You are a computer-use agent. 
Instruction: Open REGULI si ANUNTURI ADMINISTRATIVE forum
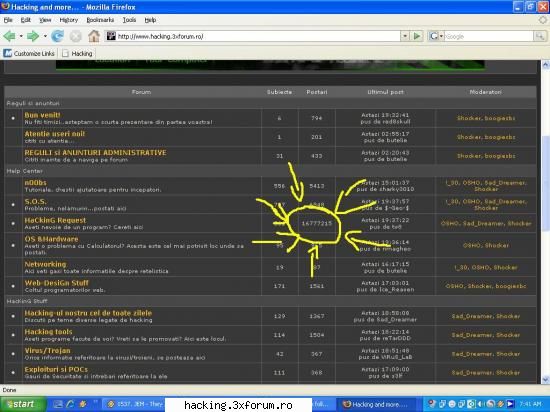point(95,153)
